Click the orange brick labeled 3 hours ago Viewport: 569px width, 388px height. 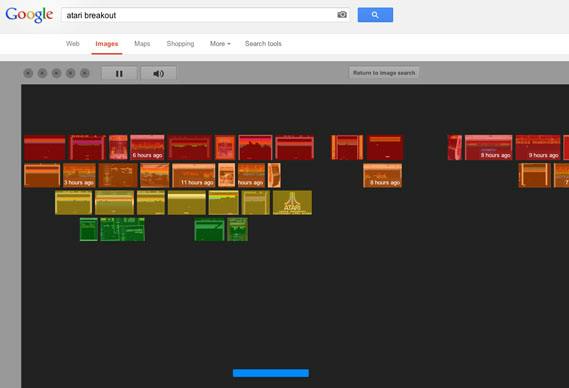(x=79, y=175)
